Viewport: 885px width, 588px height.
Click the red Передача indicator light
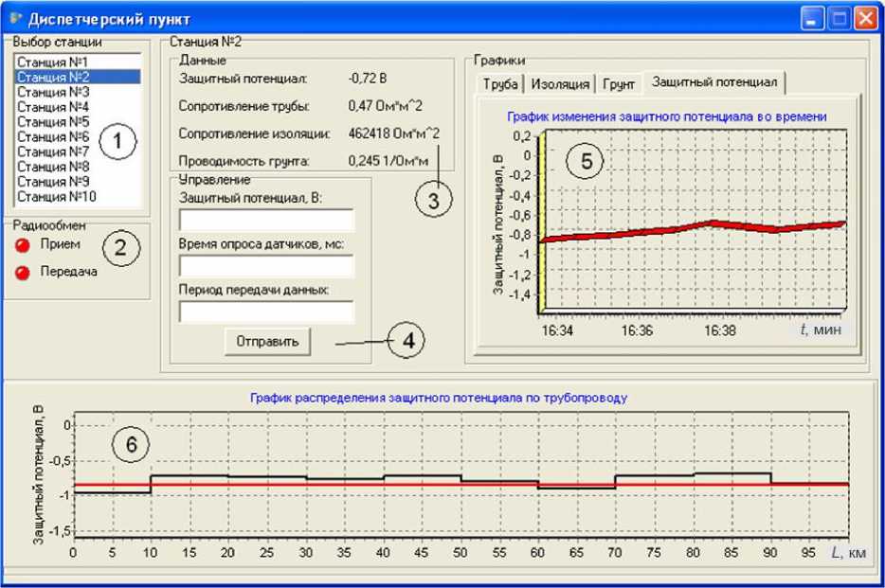click(x=24, y=273)
